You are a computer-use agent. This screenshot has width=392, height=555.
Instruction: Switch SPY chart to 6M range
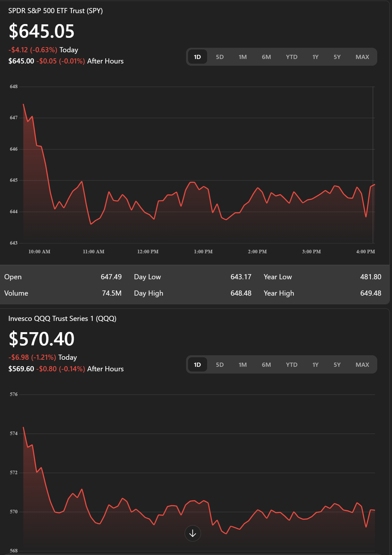266,57
